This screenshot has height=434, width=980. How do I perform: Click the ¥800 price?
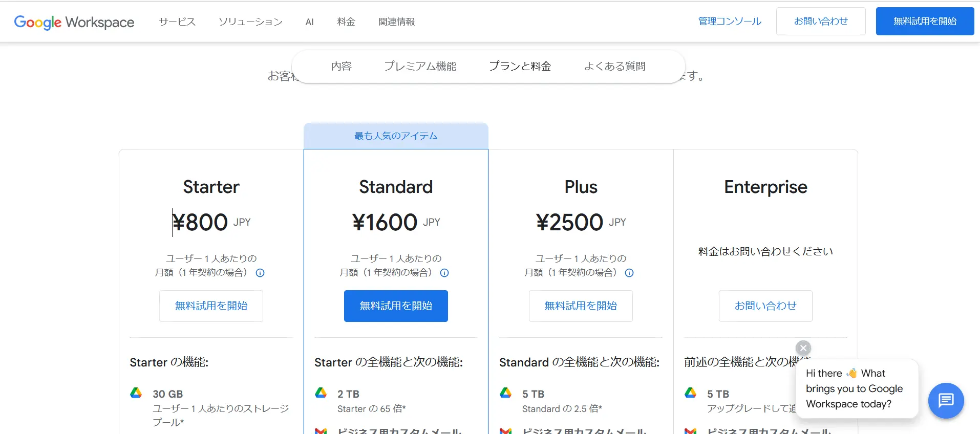pyautogui.click(x=200, y=222)
